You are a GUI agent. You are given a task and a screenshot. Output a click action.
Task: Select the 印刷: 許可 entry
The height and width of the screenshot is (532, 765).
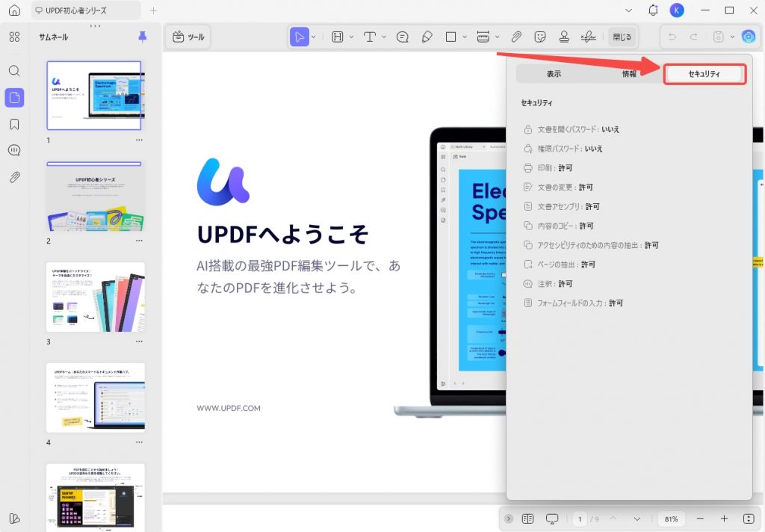click(548, 168)
